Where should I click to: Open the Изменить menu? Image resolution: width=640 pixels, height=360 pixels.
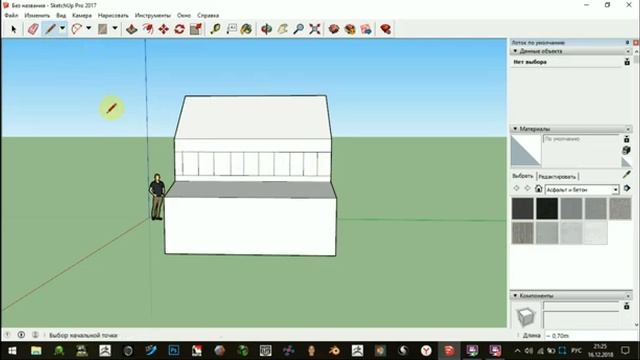[37, 16]
